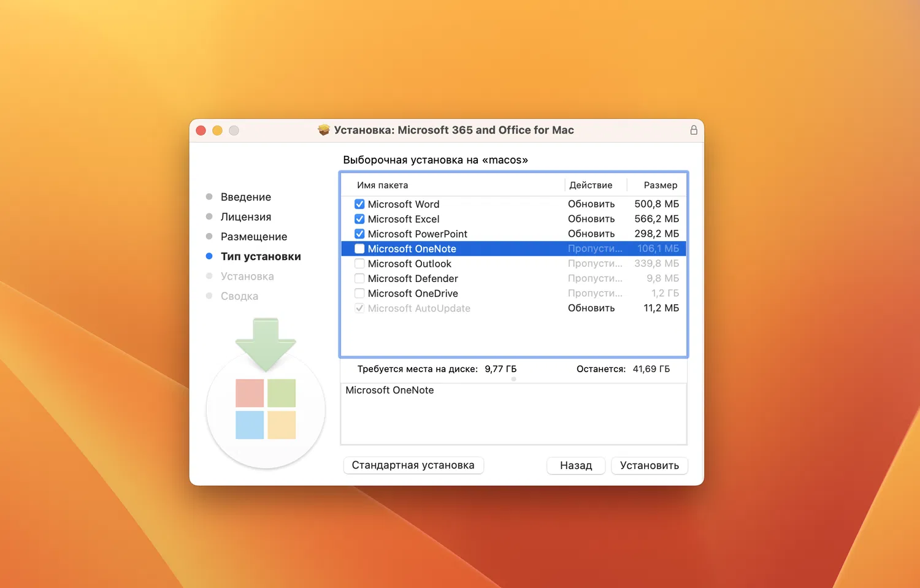Select the Microsoft Defender row label
The height and width of the screenshot is (588, 920).
(413, 278)
